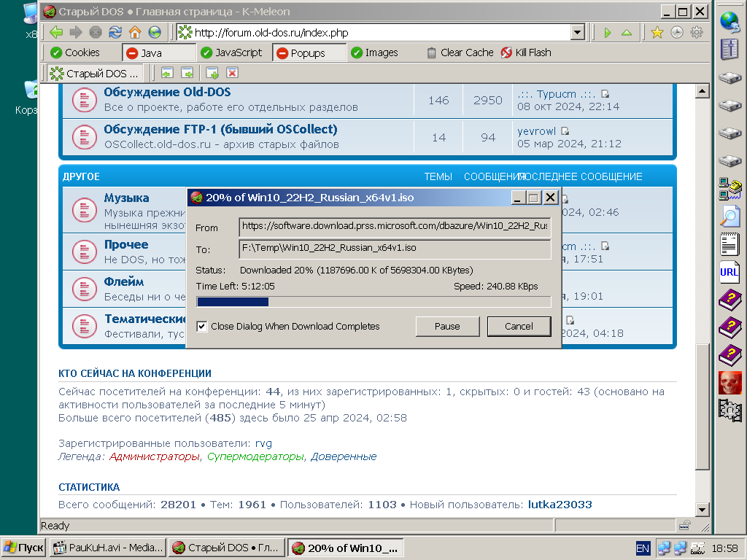Select the Старый DOS browser tab
Viewport: 747px width, 560px height.
point(94,74)
